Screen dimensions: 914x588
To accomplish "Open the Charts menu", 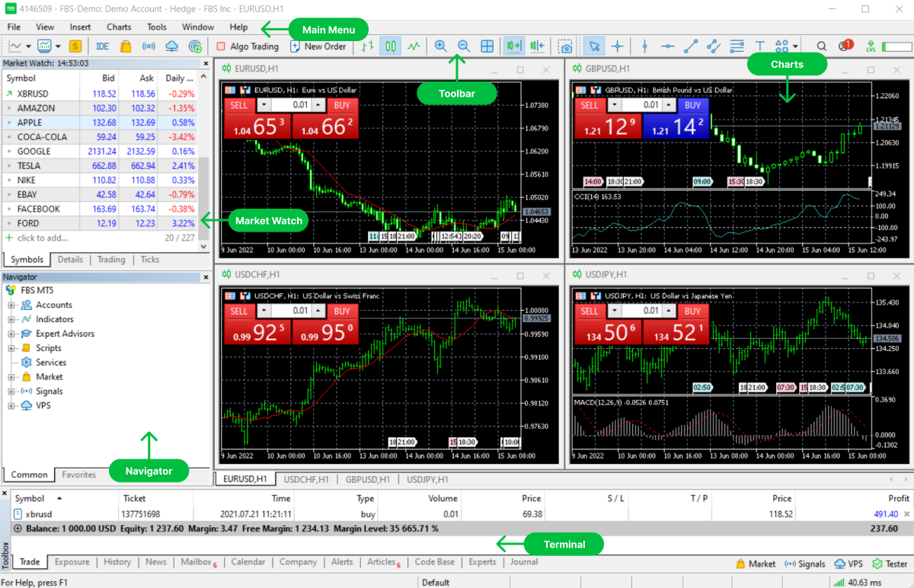I will pos(119,27).
